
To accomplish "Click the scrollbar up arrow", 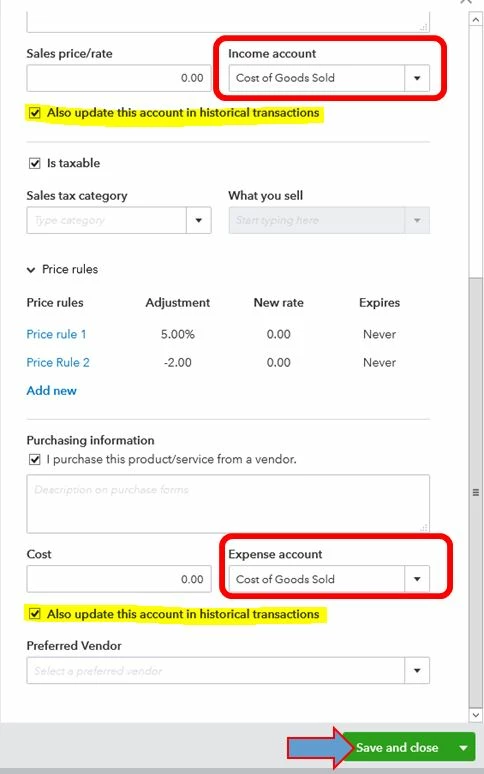I will click(476, 19).
